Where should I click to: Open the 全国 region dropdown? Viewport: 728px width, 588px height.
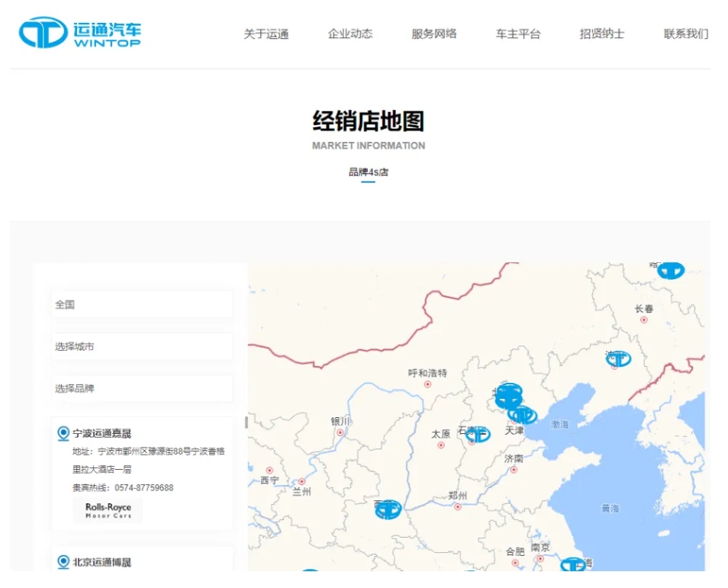pos(141,304)
